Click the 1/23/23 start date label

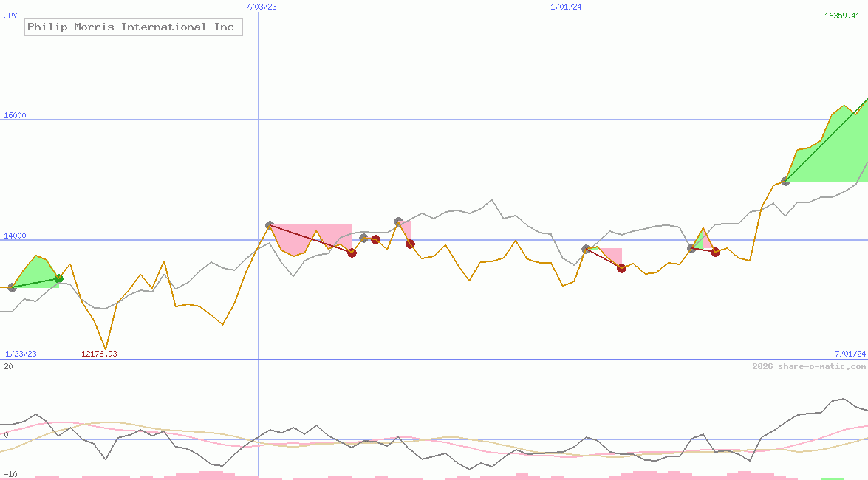tap(20, 354)
